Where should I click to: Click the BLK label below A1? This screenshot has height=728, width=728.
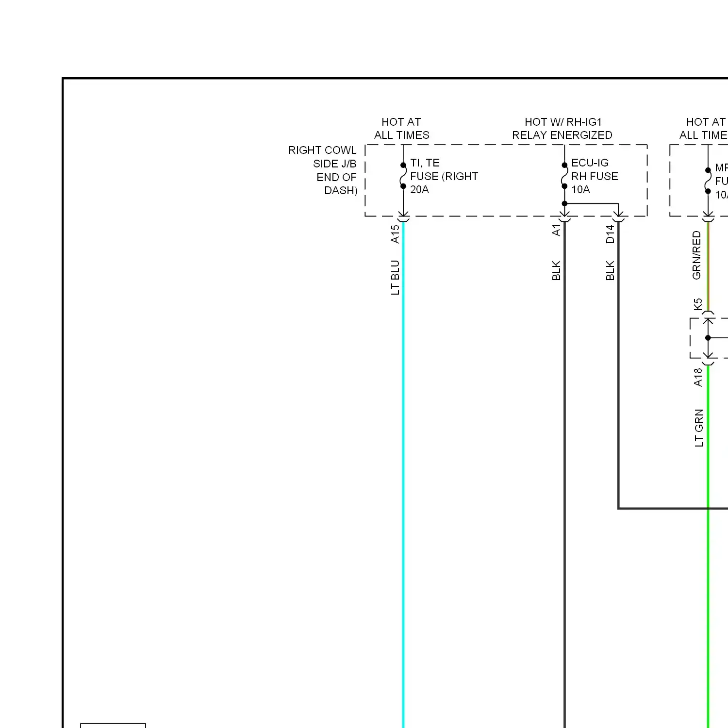pos(556,271)
